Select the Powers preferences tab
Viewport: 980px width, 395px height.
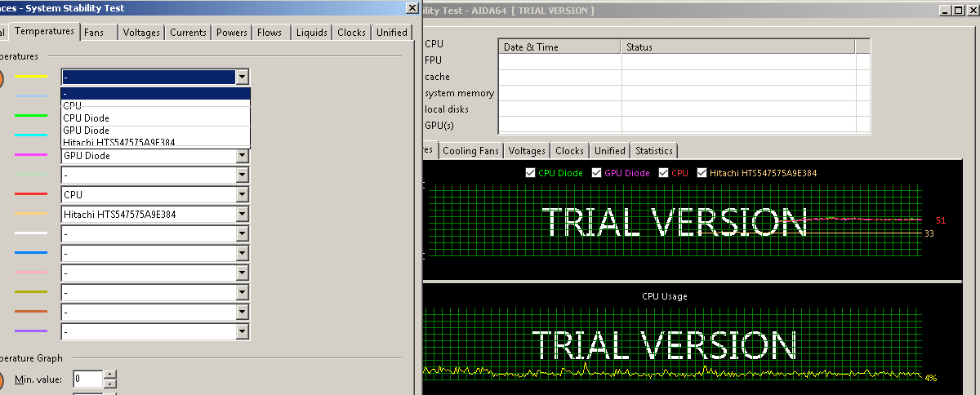(232, 33)
